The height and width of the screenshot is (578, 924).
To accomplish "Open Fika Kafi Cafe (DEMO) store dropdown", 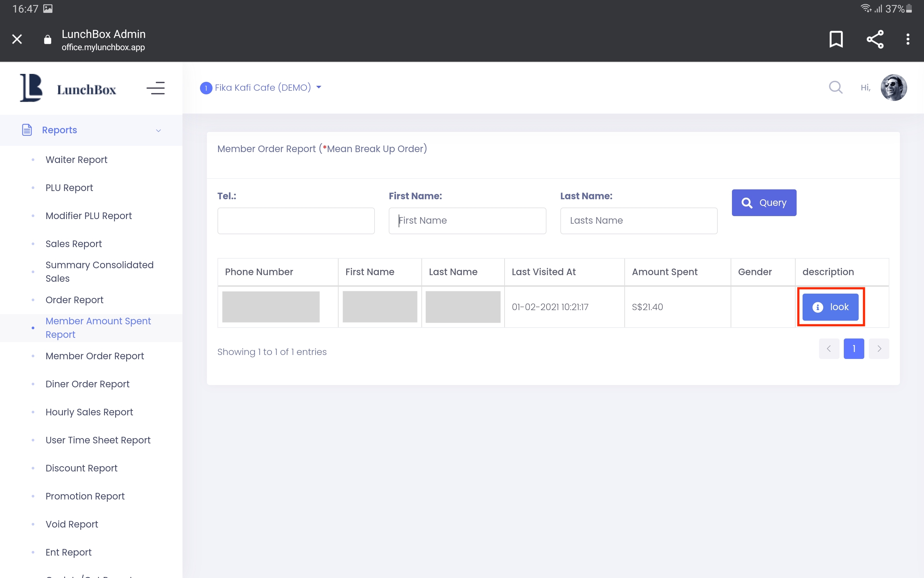I will pos(261,87).
